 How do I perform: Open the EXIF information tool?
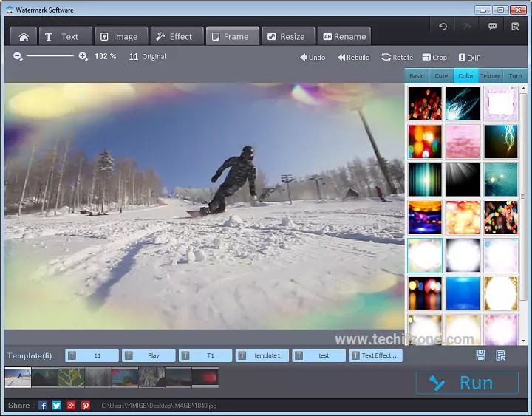[469, 58]
